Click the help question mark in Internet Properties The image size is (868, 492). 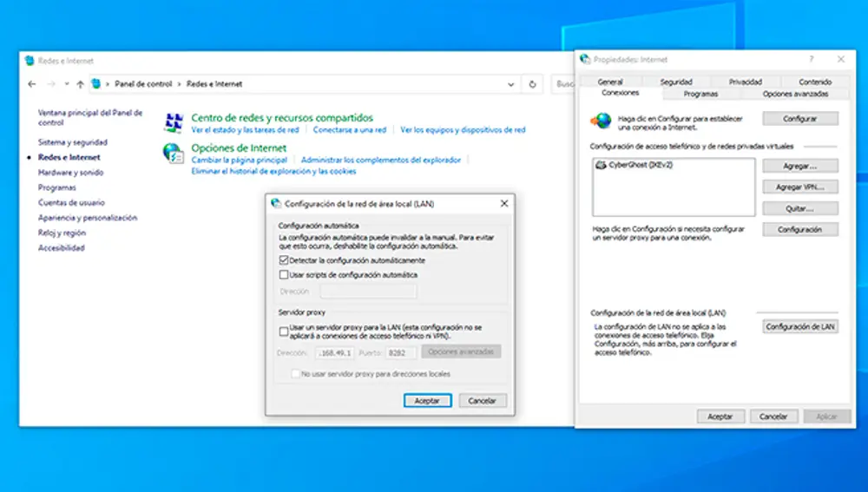click(812, 59)
